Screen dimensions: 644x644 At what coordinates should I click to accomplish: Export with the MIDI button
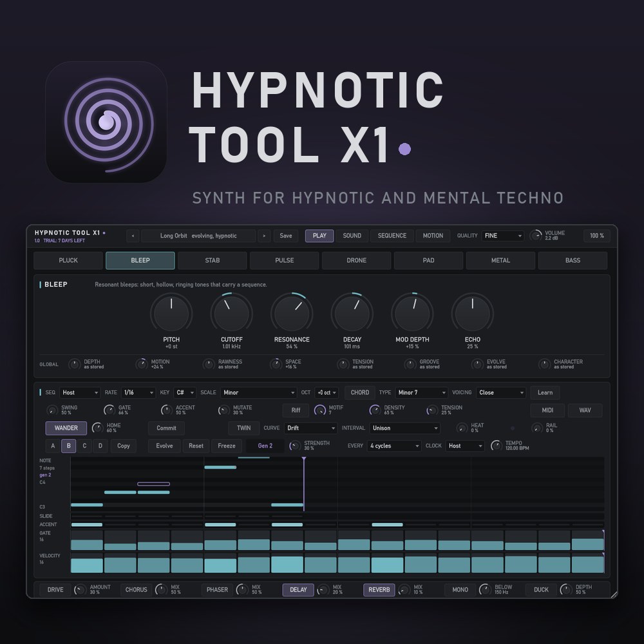pyautogui.click(x=547, y=410)
